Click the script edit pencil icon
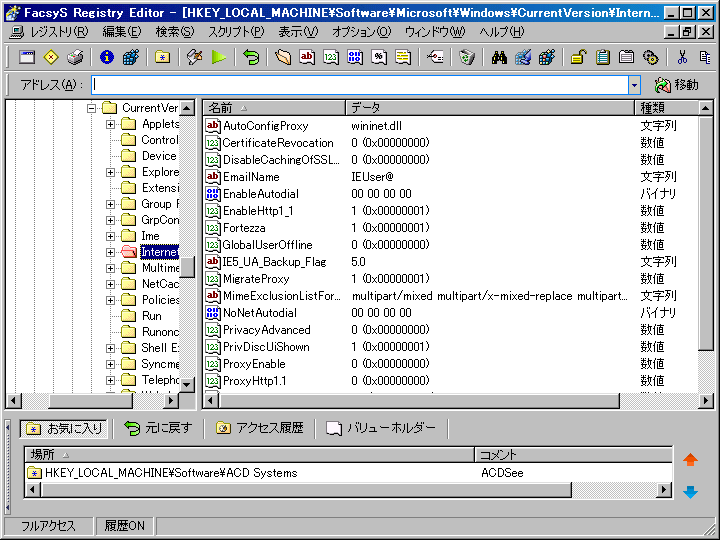Screen dimensions: 720x540 point(195,57)
